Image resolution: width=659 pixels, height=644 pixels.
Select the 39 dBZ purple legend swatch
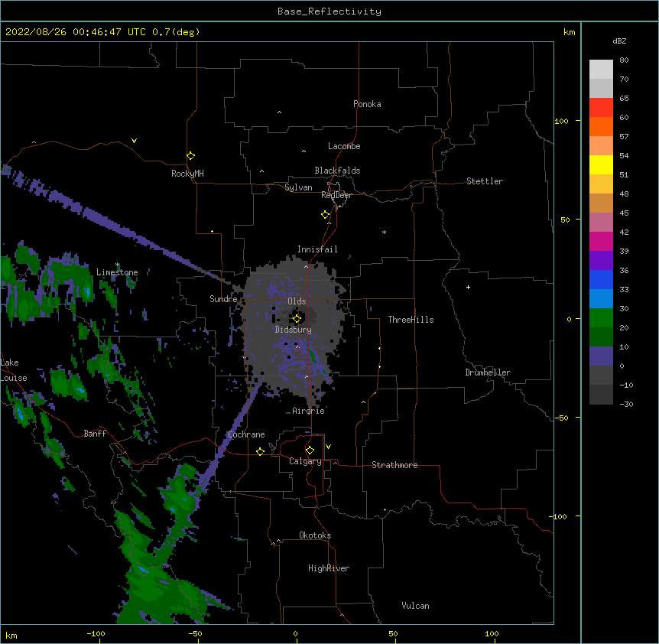601,260
